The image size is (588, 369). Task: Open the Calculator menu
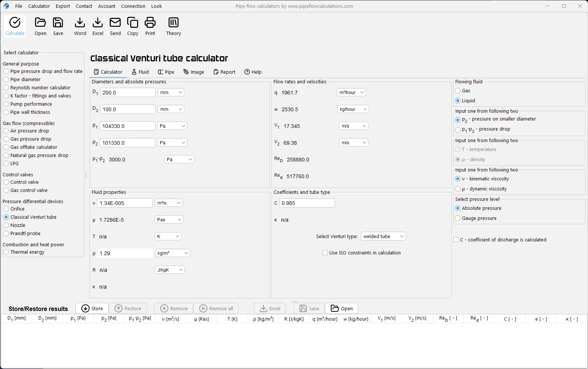click(x=39, y=6)
